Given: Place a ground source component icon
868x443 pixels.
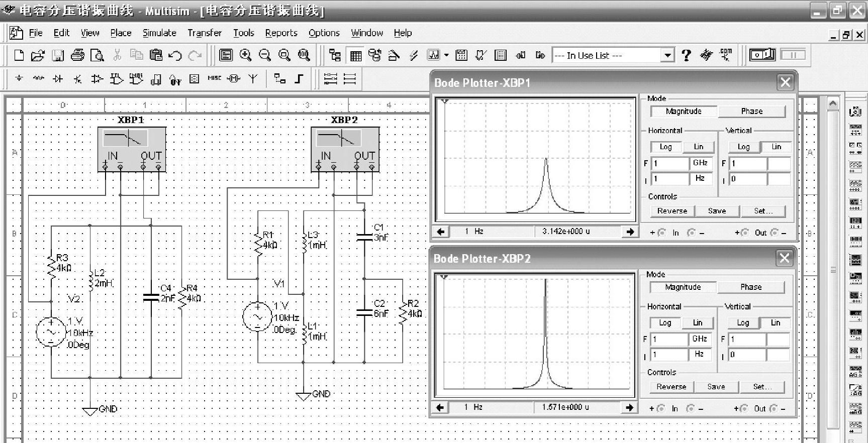Looking at the screenshot, I should tap(19, 79).
